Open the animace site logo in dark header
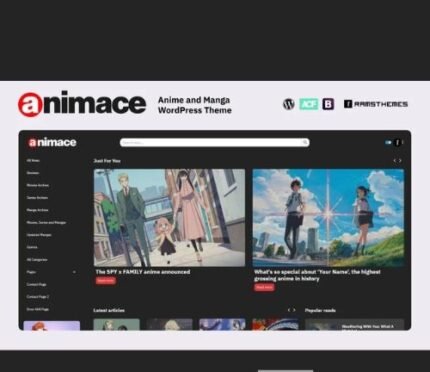 (52, 142)
